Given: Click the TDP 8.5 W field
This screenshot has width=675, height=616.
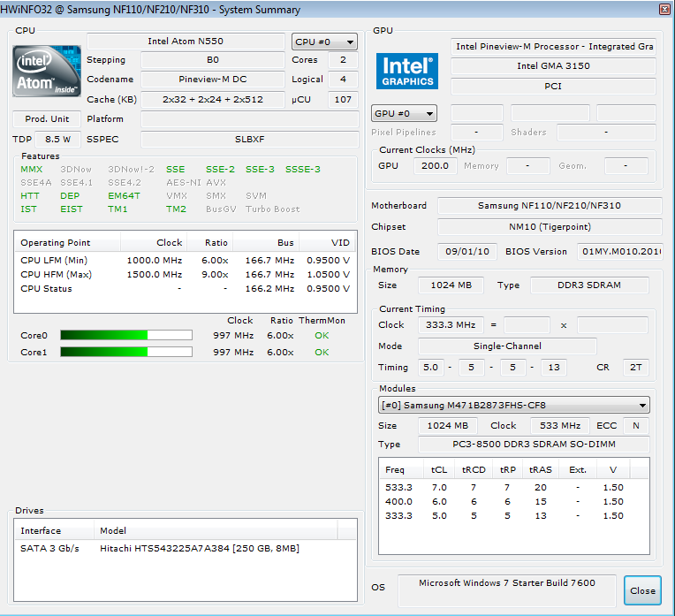Looking at the screenshot, I should tap(57, 139).
